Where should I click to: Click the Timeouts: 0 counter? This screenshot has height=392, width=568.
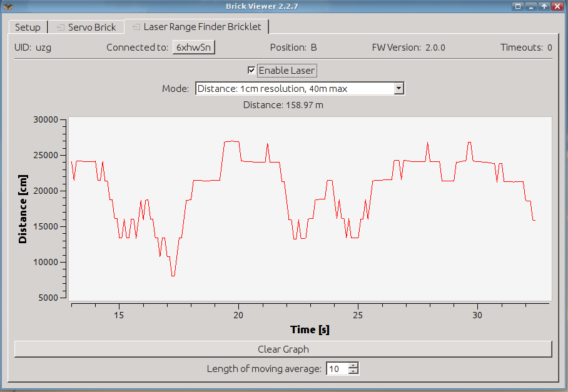[x=526, y=48]
